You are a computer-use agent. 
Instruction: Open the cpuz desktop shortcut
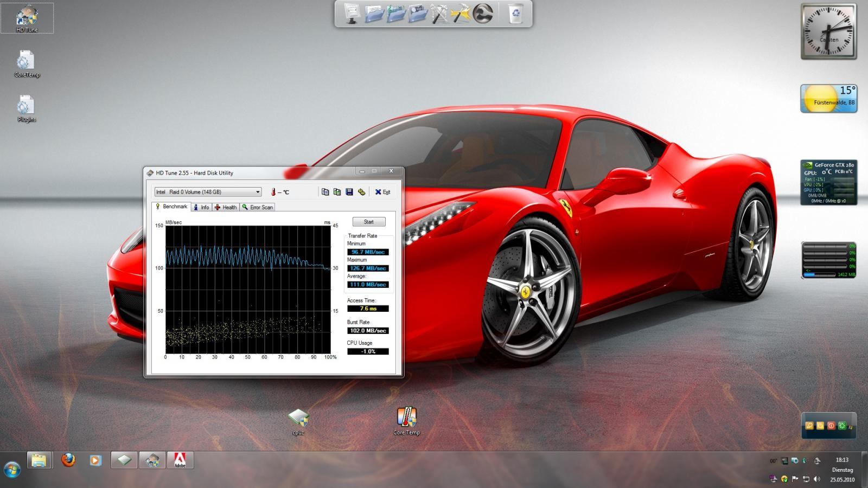click(298, 422)
